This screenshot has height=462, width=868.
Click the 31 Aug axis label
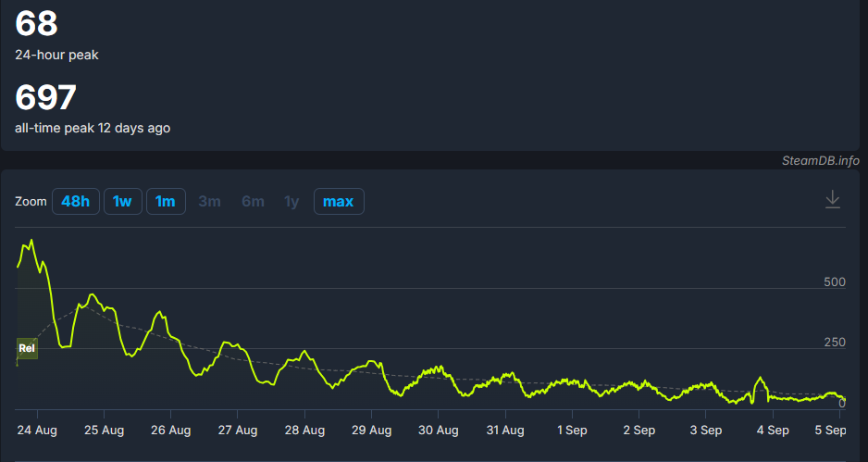tap(505, 430)
